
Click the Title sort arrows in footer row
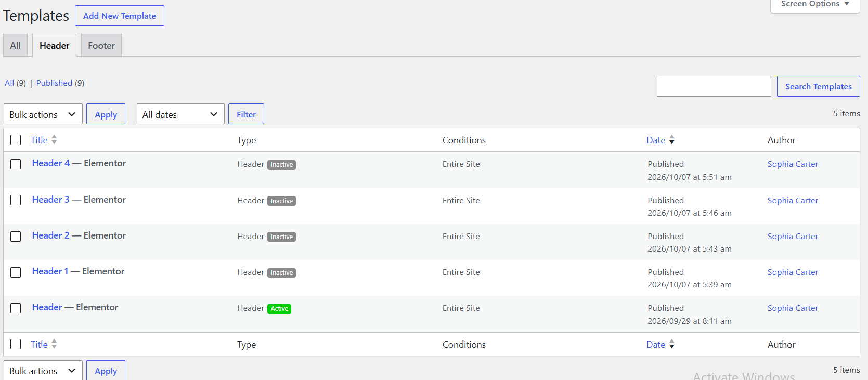click(x=54, y=344)
